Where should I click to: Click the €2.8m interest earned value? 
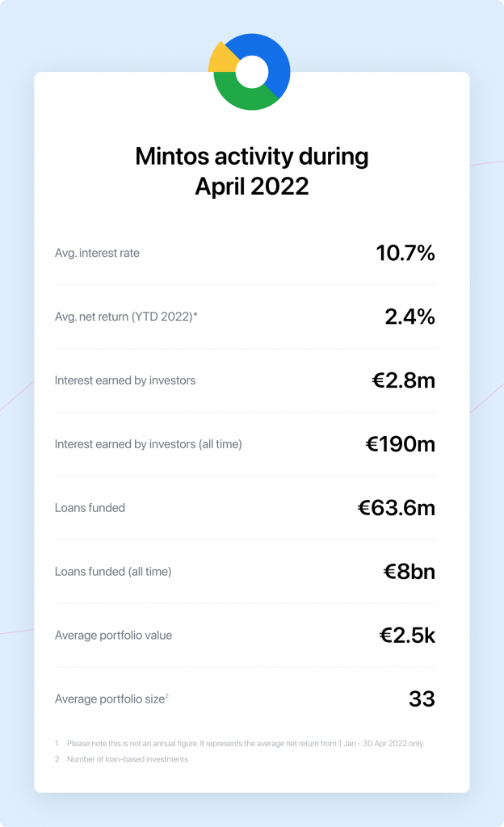(x=403, y=380)
